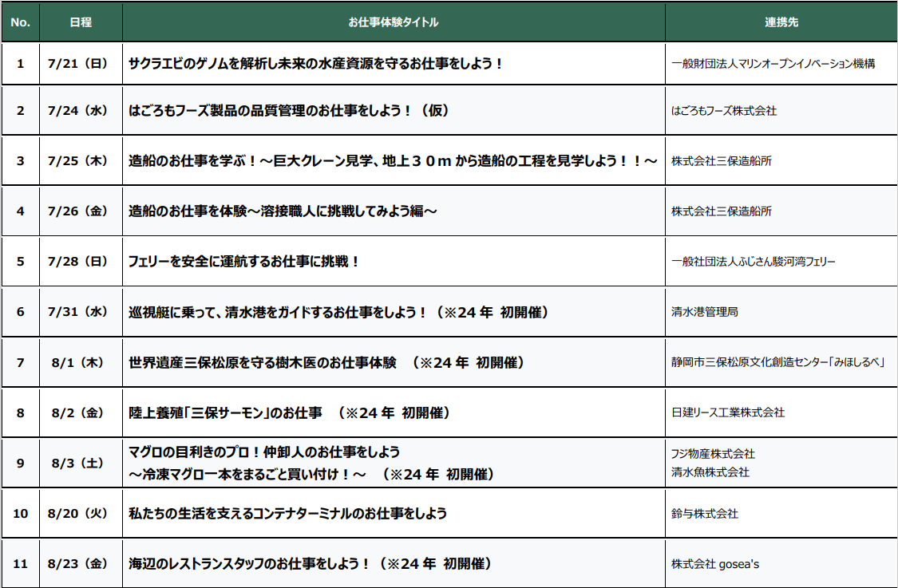The height and width of the screenshot is (588, 898).
Task: Select date cell 7/21（日）
Action: (x=81, y=64)
